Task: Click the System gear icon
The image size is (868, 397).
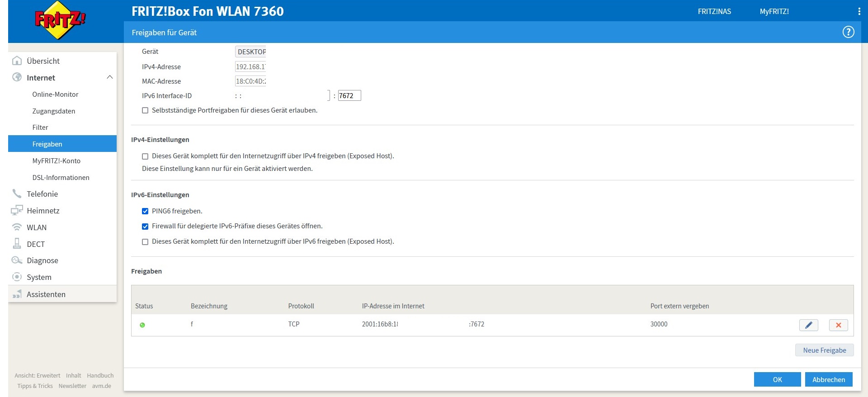Action: click(x=17, y=277)
